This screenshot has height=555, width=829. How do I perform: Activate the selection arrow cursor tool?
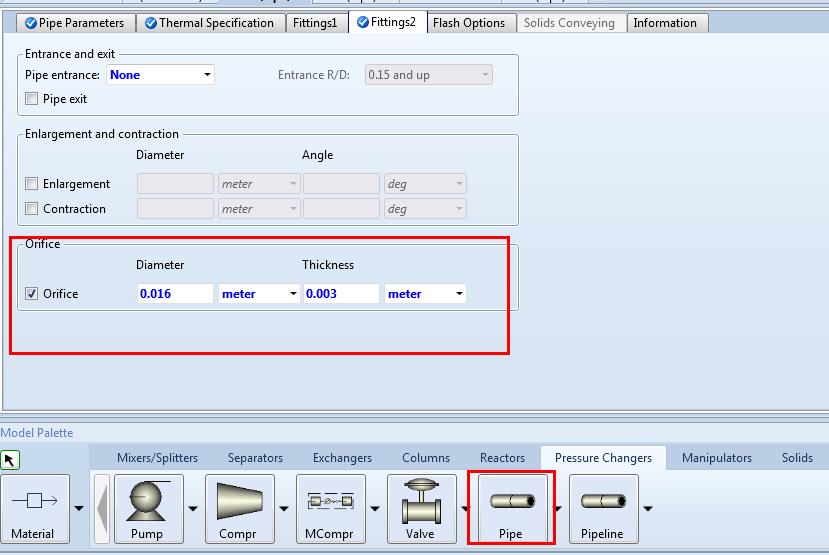10,460
